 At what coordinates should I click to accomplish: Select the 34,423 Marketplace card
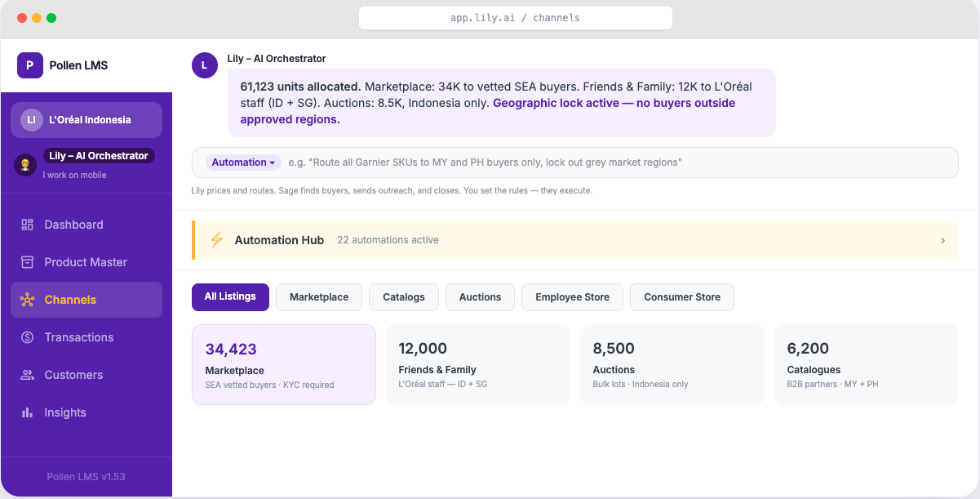(284, 364)
